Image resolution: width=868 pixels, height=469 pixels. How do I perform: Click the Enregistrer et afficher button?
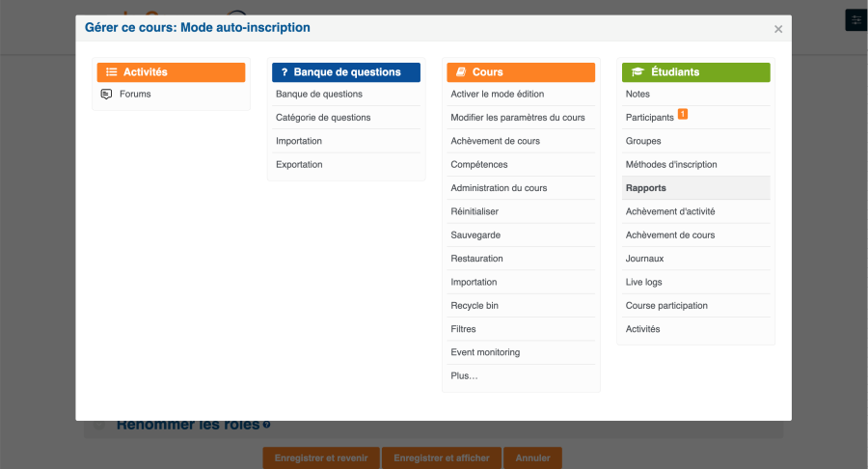click(x=441, y=457)
